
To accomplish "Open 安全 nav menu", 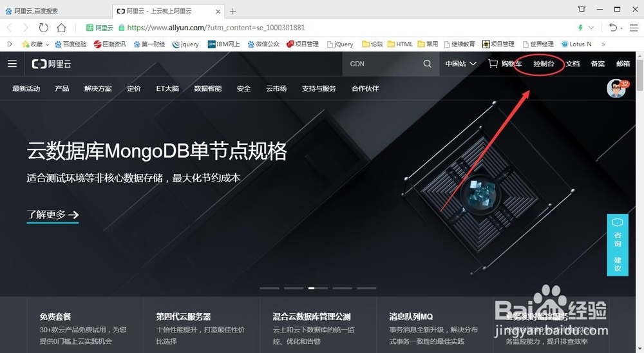I will tap(243, 88).
